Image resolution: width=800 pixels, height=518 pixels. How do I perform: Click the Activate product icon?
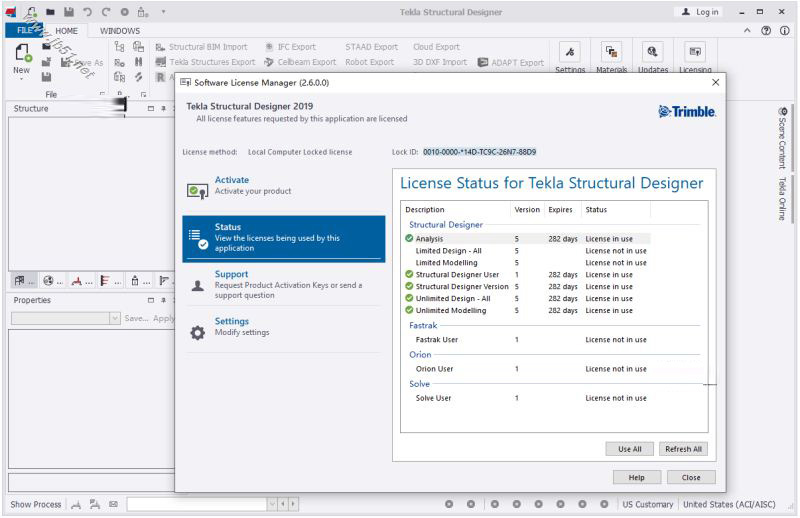point(197,191)
